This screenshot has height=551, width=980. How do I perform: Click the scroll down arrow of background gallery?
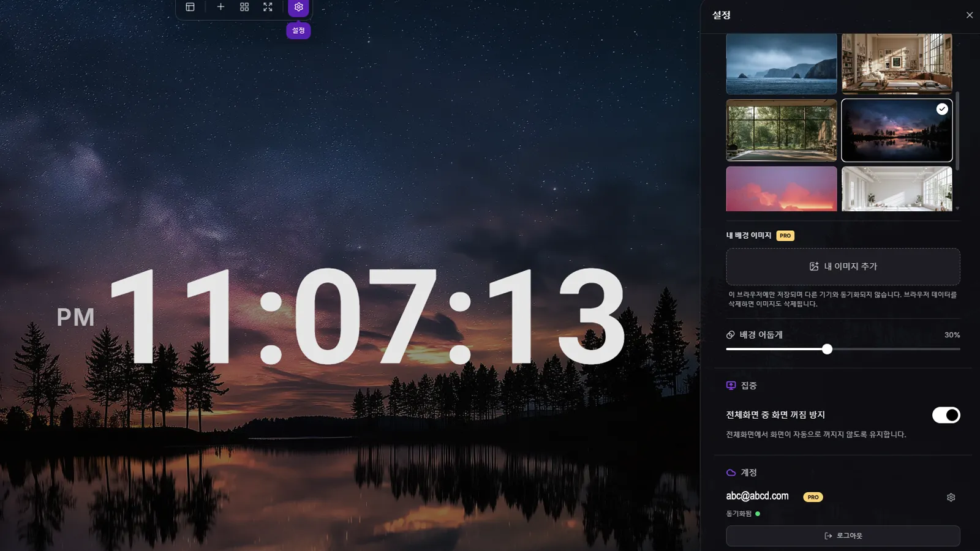(957, 208)
